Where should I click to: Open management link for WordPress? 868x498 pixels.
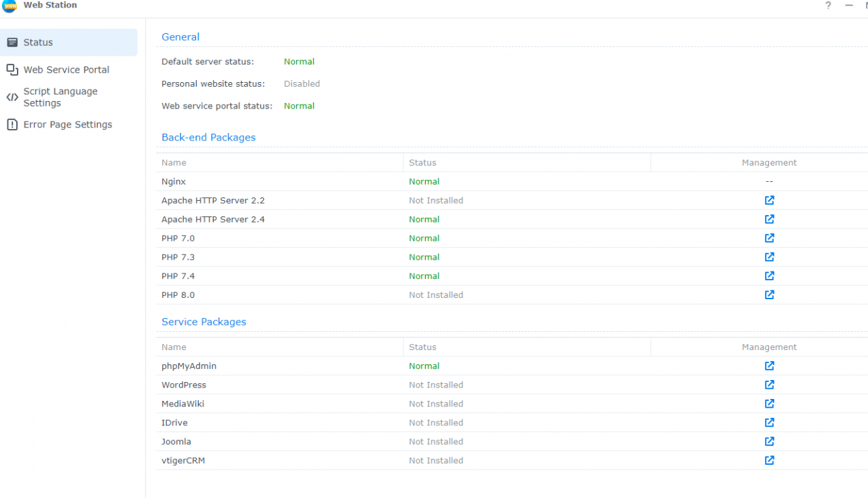pyautogui.click(x=769, y=385)
